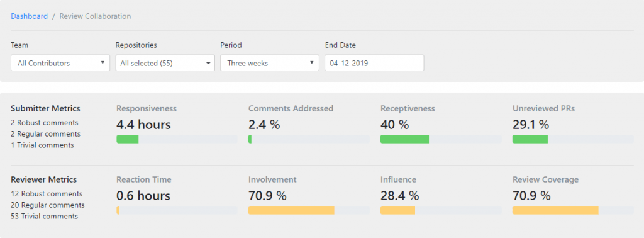Click the Reviewer Metrics heading
The width and height of the screenshot is (644, 238).
tap(43, 179)
